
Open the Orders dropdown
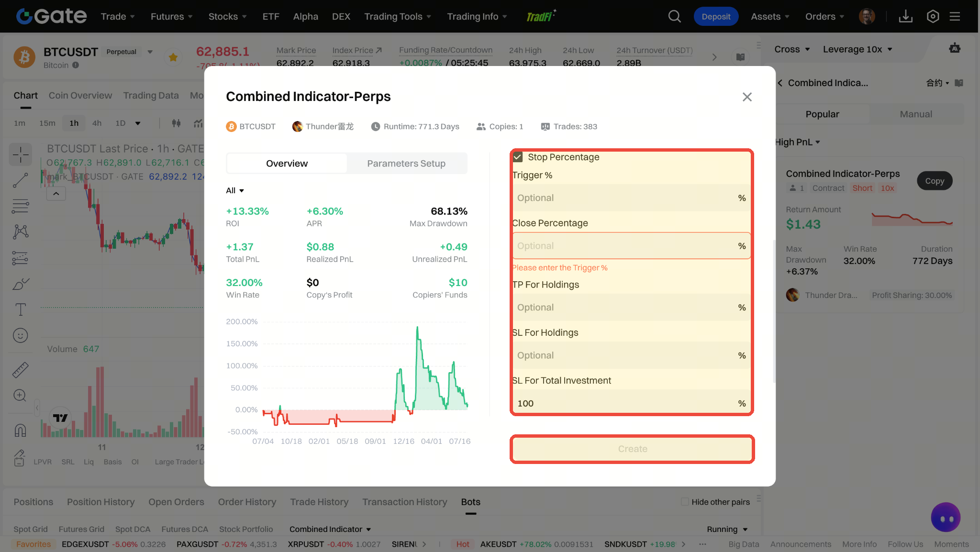[824, 16]
